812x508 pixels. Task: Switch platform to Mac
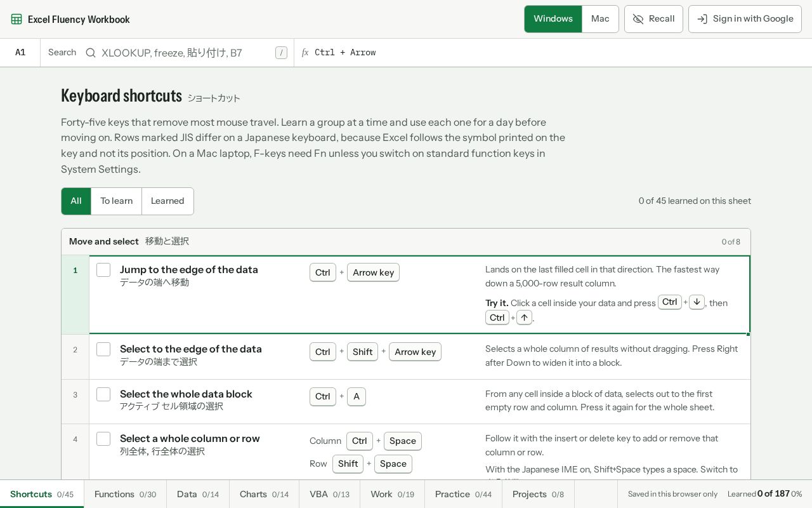pyautogui.click(x=600, y=19)
